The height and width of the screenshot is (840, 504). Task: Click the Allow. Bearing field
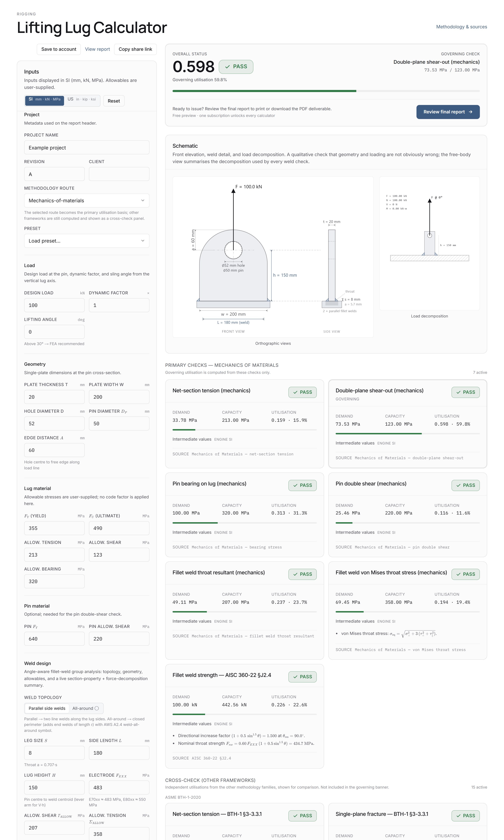54,581
